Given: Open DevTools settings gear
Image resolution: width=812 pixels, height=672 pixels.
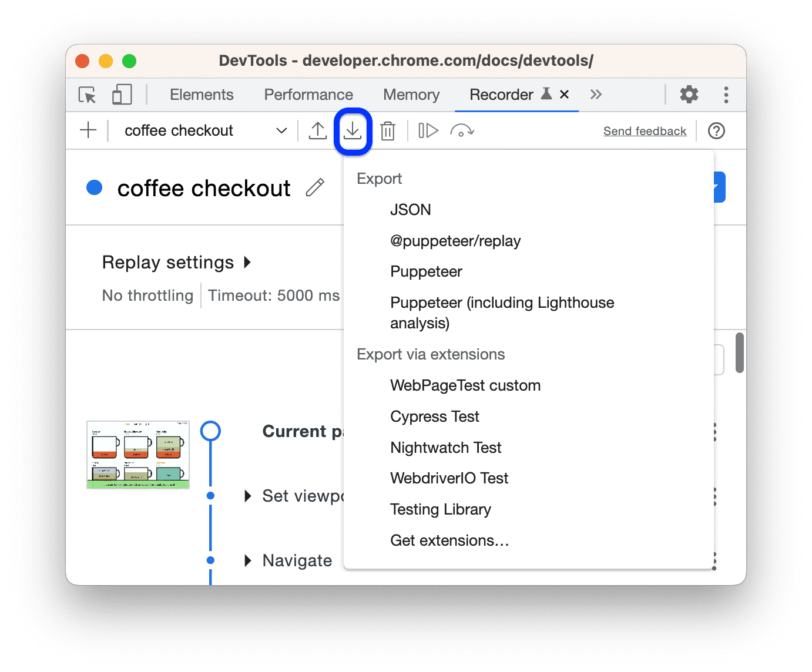Looking at the screenshot, I should pyautogui.click(x=689, y=95).
